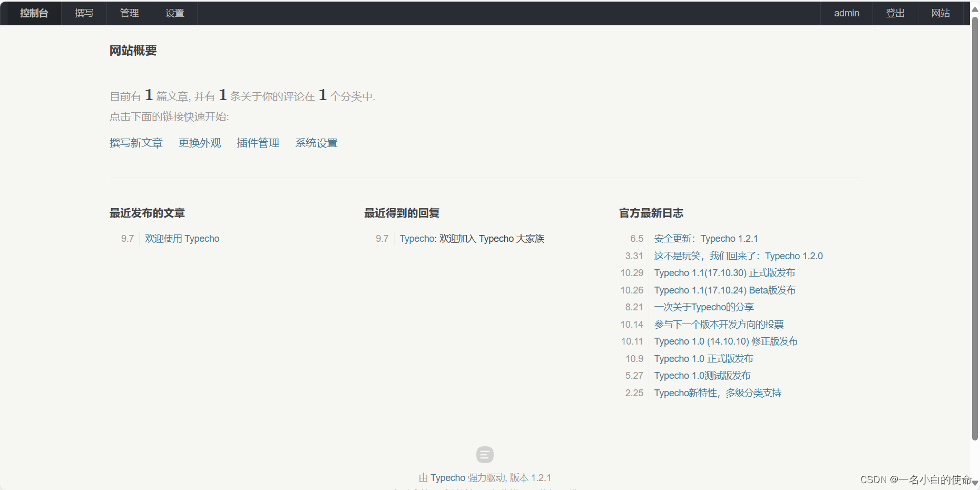Click the 9.7 date beside 欢迎使用 Typecho
The width and height of the screenshot is (980, 490).
click(128, 239)
